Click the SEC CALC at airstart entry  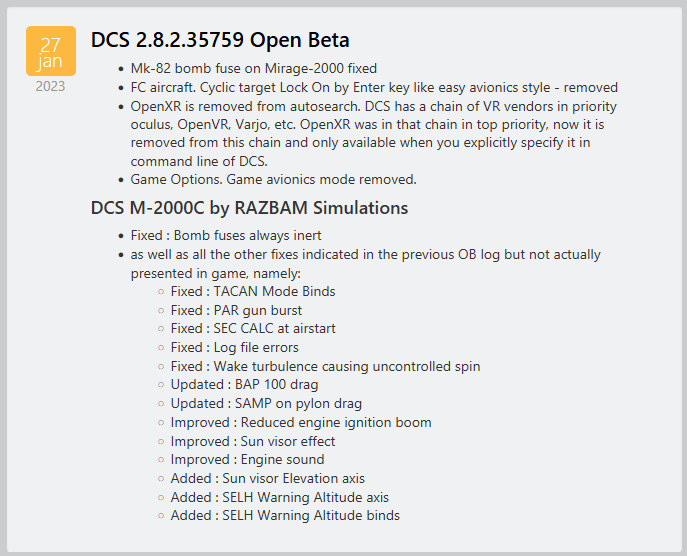(x=253, y=329)
